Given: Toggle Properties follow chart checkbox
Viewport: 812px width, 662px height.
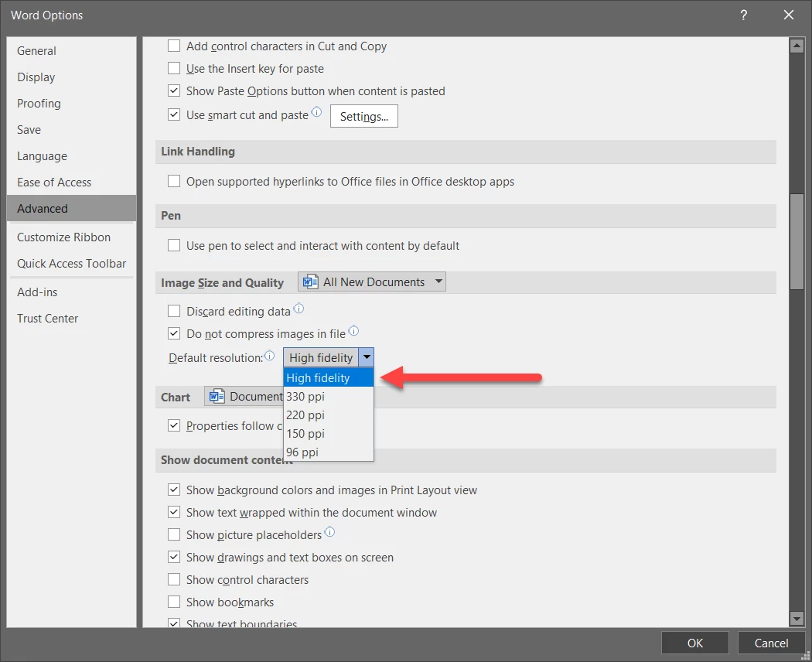Looking at the screenshot, I should pos(174,426).
